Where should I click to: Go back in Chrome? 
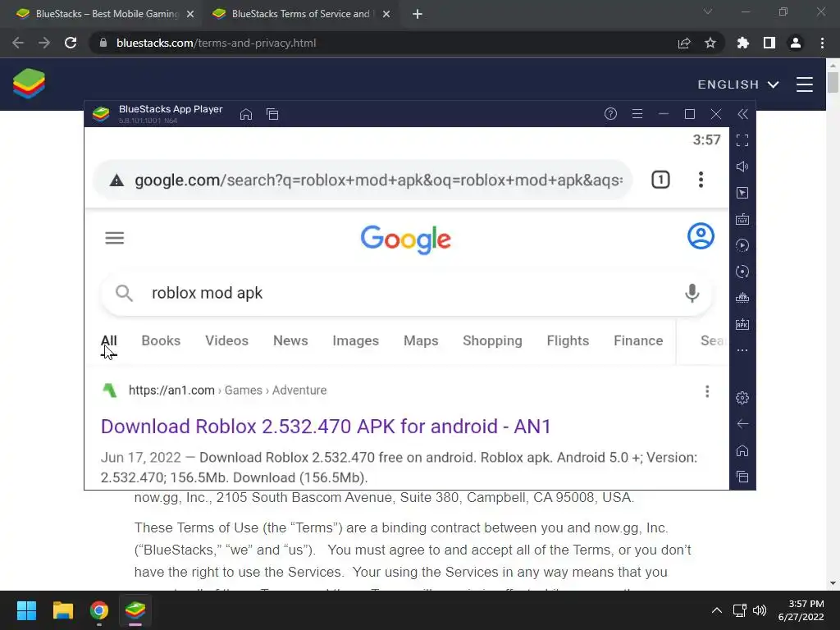point(18,43)
